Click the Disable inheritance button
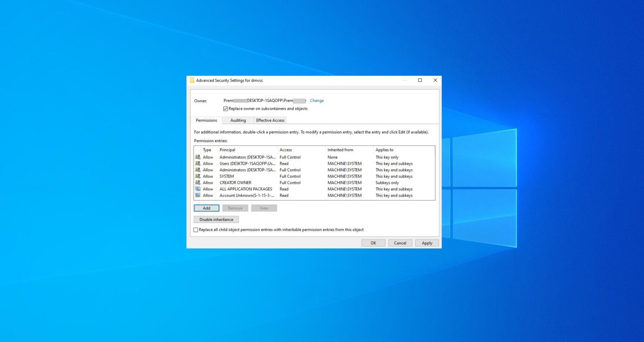Image resolution: width=644 pixels, height=342 pixels. coord(216,219)
